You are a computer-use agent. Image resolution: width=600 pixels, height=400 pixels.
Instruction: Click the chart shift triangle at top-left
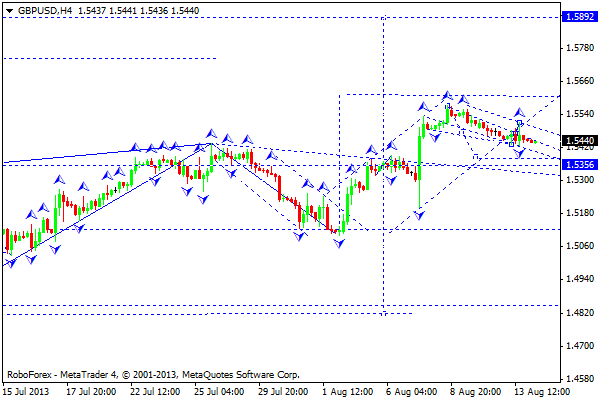click(x=8, y=7)
